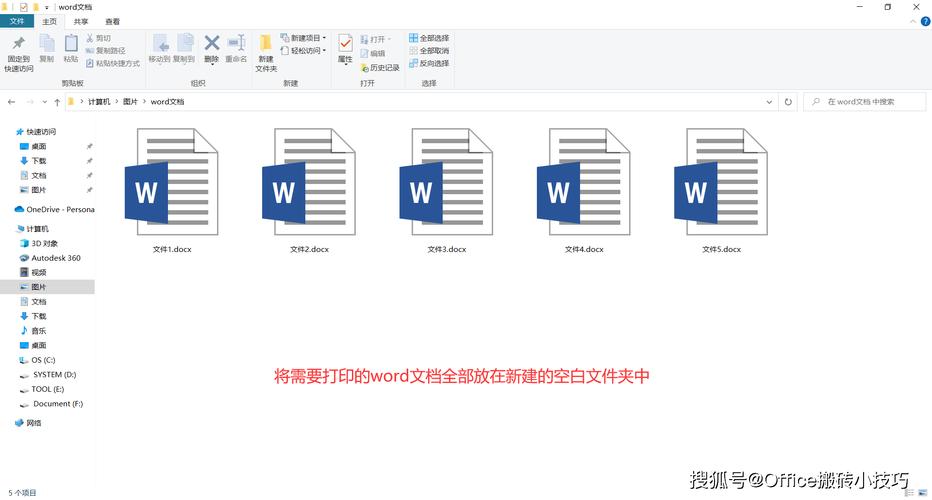
Task: Click Edit (编辑) in ribbon
Action: (x=373, y=54)
